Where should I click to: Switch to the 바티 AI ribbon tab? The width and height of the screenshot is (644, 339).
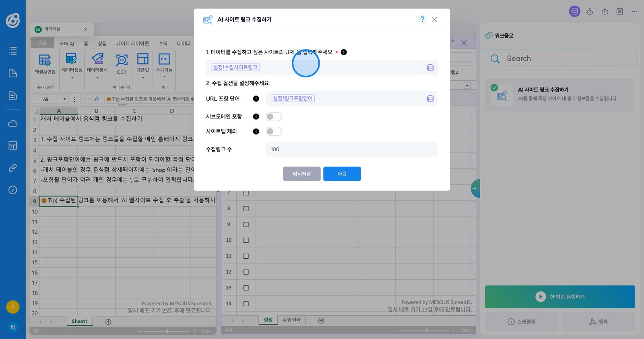tap(67, 44)
